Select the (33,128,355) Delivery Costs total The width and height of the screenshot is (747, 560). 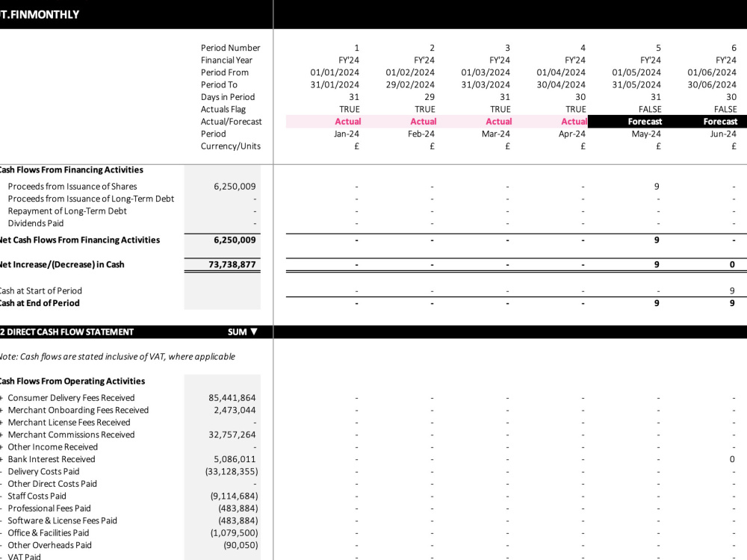232,471
